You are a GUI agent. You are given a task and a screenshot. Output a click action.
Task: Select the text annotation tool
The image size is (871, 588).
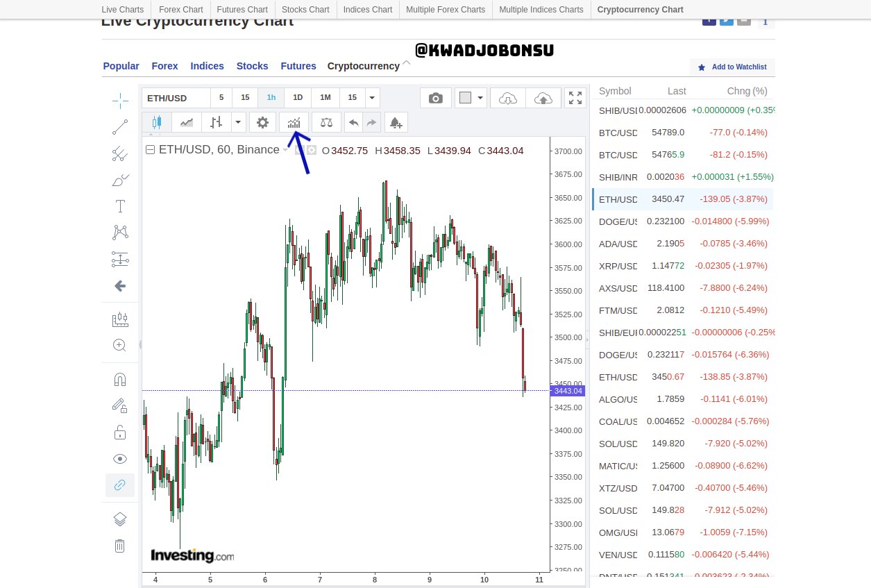point(120,206)
